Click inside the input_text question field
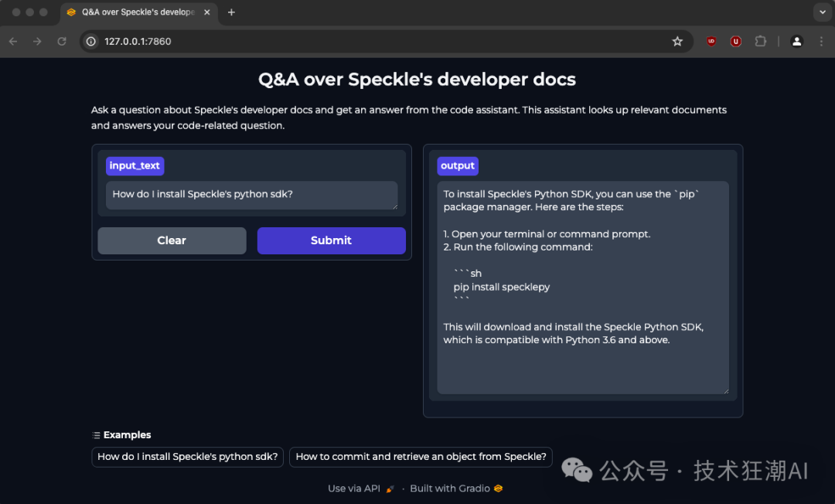Screen dimensions: 835x504 pos(251,194)
